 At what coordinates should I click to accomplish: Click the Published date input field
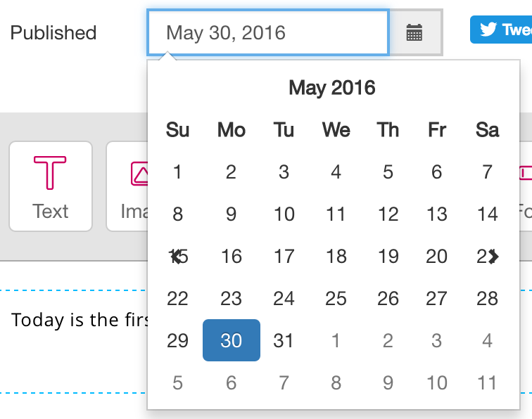[x=268, y=32]
